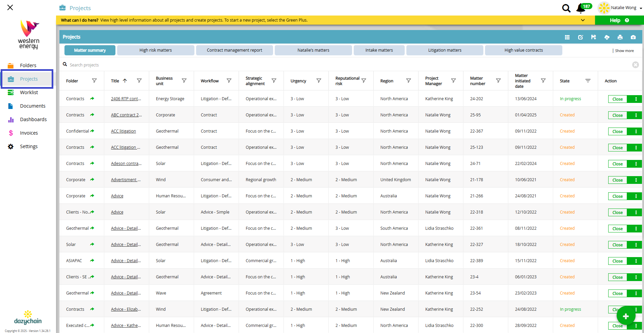Filter the Title column
The height and width of the screenshot is (333, 644).
[139, 81]
